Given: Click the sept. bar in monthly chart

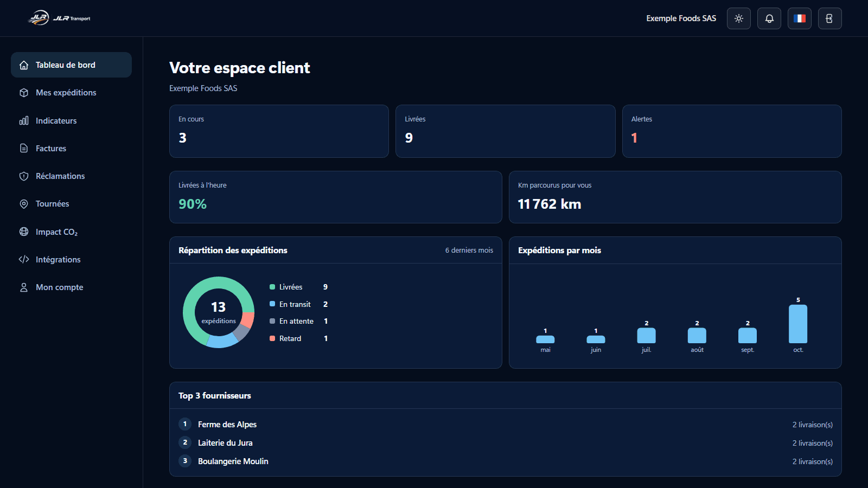Looking at the screenshot, I should [748, 336].
